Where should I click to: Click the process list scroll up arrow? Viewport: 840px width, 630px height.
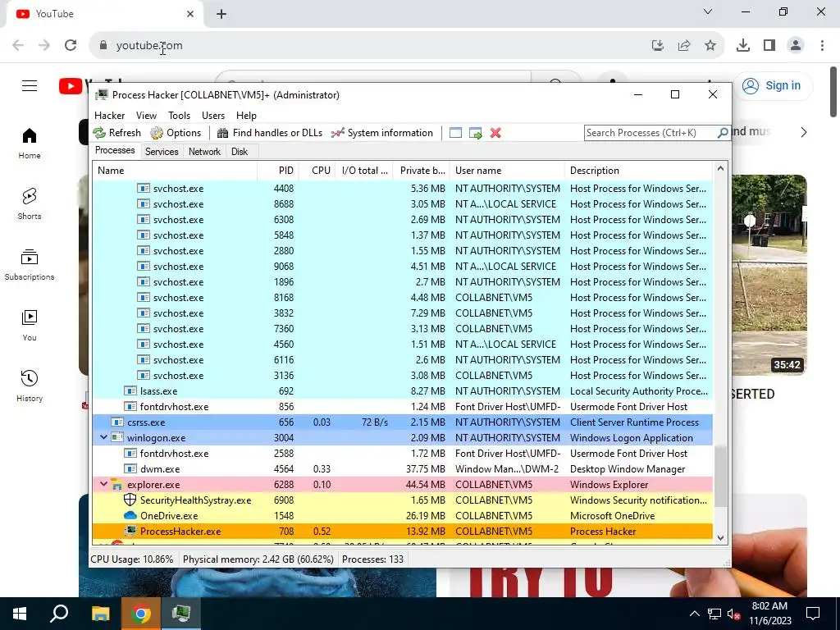720,169
